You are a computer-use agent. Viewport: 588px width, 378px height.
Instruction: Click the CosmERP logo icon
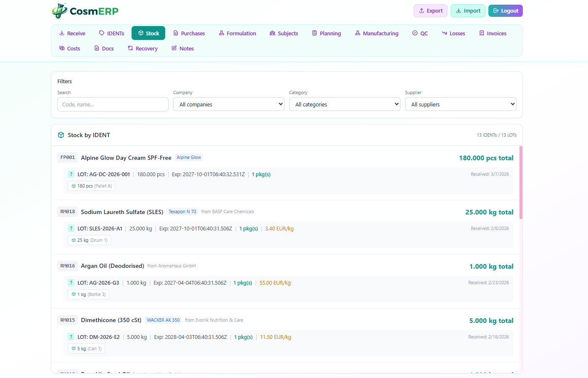[59, 11]
